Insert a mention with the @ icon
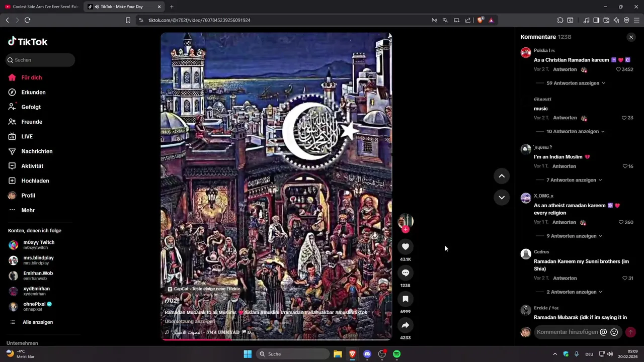 (603, 332)
